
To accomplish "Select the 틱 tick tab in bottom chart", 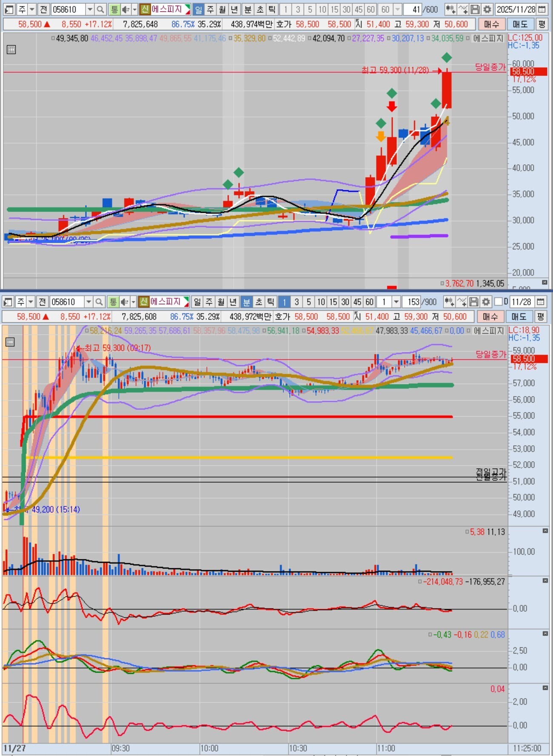I will pos(271,302).
